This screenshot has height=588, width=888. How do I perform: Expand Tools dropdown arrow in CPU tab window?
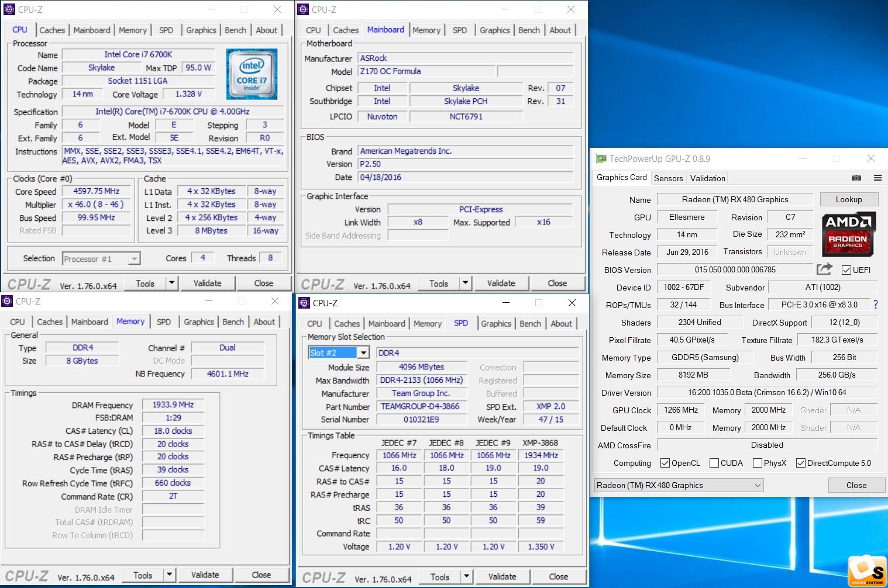[x=171, y=283]
